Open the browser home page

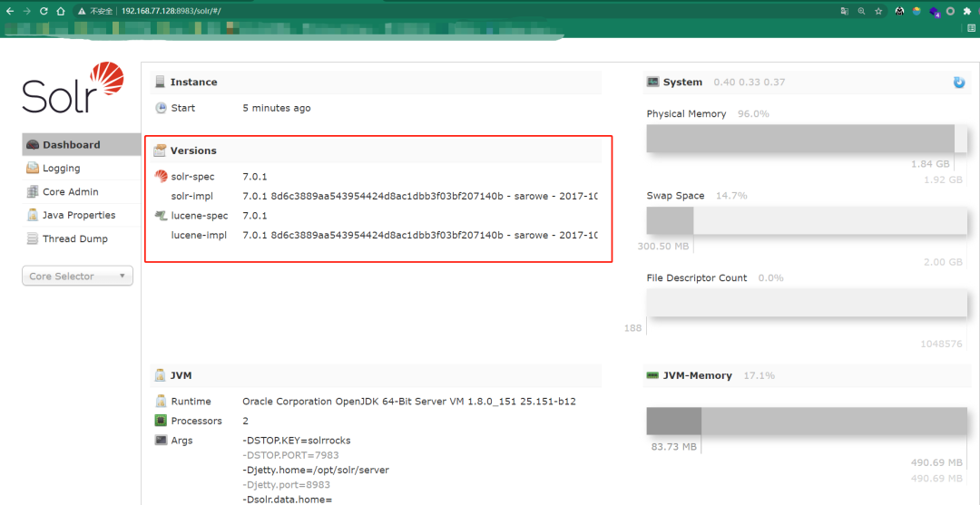(x=60, y=11)
